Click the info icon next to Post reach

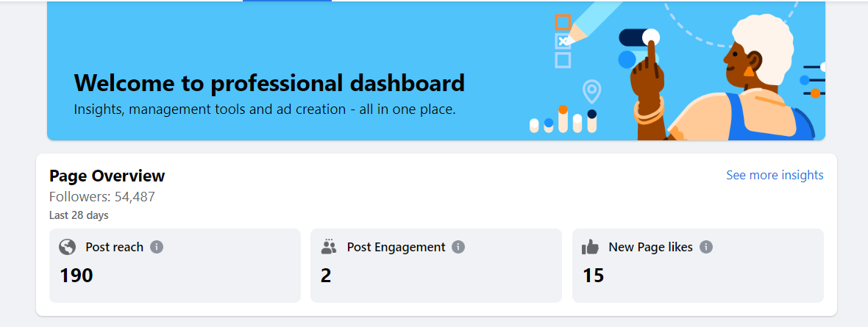[157, 247]
